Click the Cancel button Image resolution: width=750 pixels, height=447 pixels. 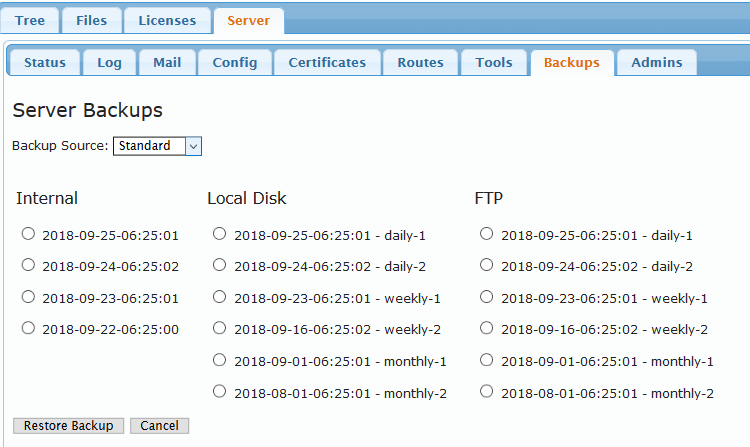[159, 425]
